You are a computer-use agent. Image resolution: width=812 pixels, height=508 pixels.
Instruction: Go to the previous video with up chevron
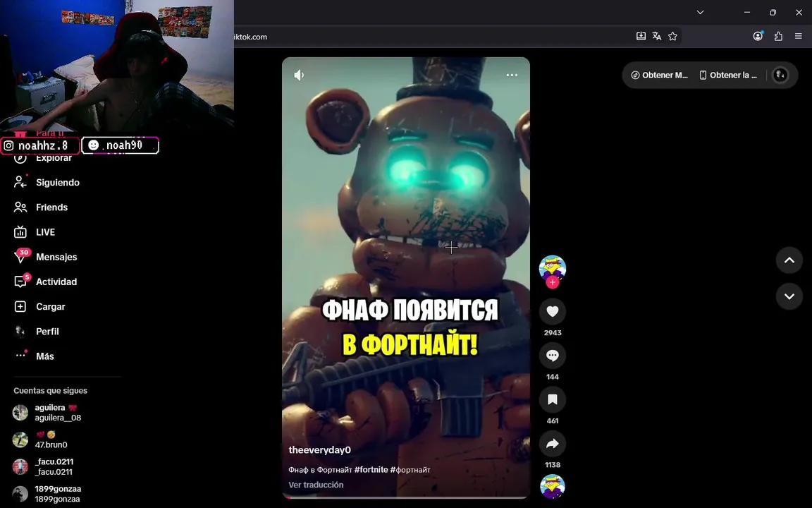point(789,260)
